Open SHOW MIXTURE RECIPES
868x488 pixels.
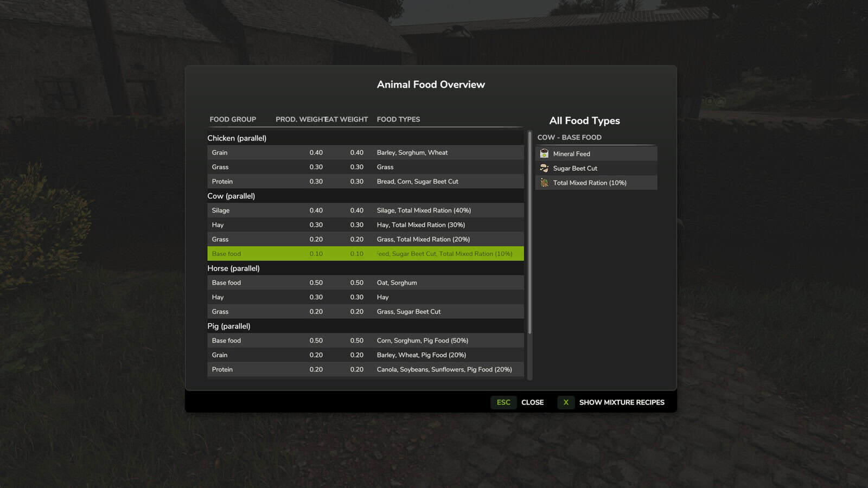[x=622, y=402]
